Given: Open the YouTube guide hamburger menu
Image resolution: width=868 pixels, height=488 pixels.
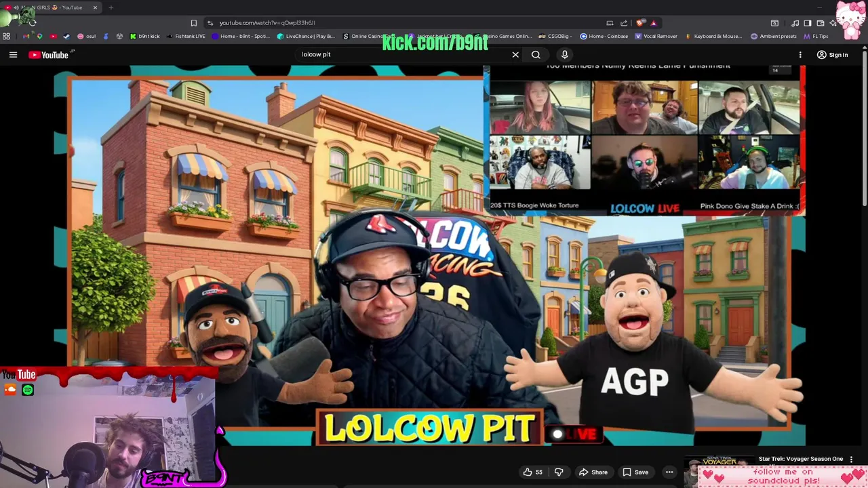Looking at the screenshot, I should [x=13, y=55].
